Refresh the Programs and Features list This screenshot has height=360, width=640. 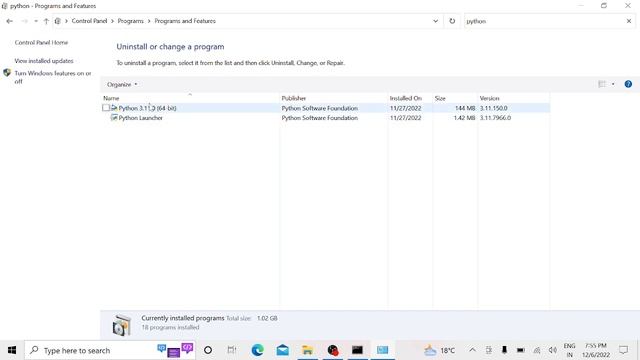[452, 21]
